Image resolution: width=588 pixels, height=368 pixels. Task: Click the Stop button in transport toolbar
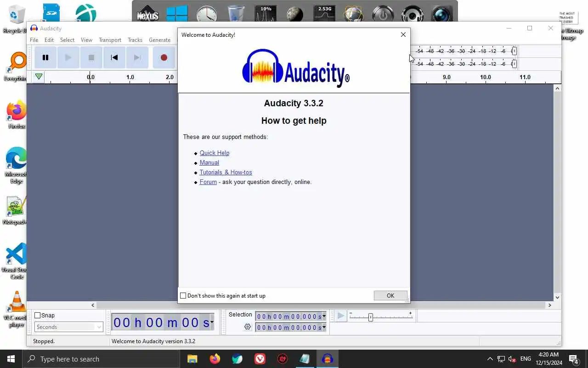pyautogui.click(x=91, y=57)
